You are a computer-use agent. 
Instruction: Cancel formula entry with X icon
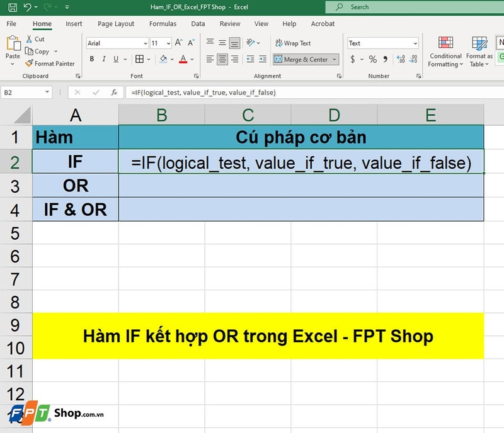coord(77,93)
